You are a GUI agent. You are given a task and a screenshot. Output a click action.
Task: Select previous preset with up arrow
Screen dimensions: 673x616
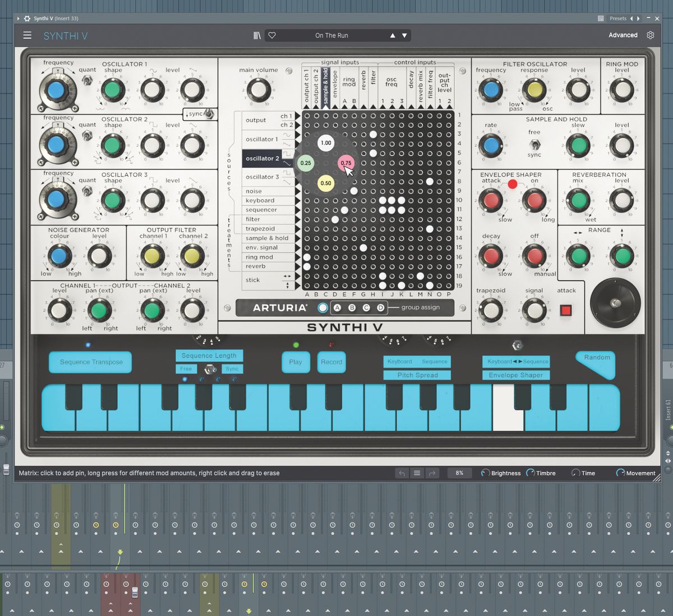pyautogui.click(x=393, y=35)
